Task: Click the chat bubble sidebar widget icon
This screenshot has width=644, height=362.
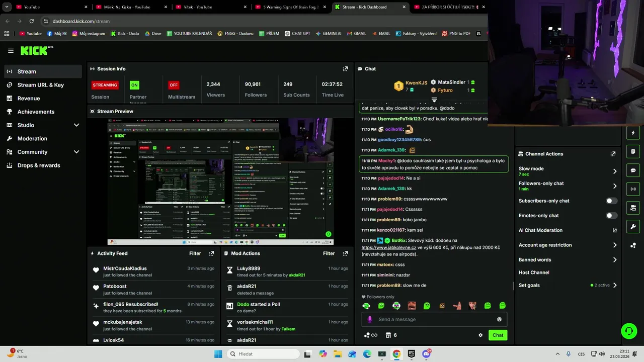Action: point(633,170)
